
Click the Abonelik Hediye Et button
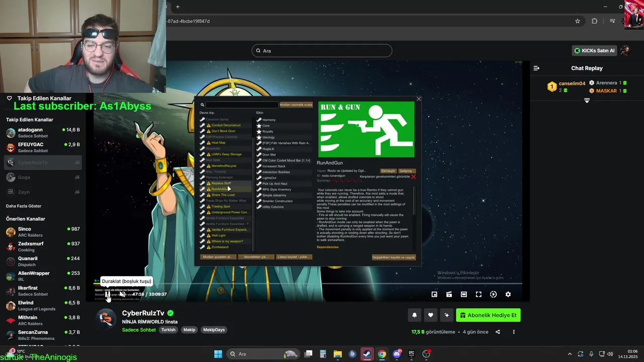pos(488,315)
